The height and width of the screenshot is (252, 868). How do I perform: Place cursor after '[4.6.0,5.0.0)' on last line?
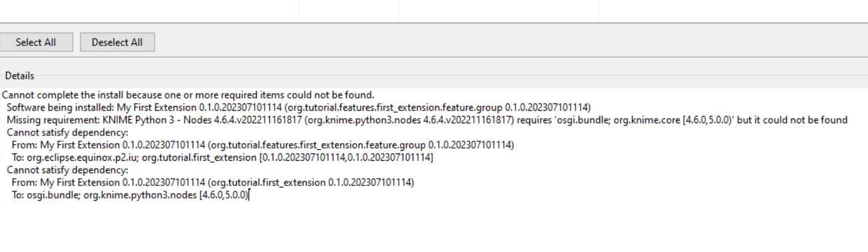coord(249,195)
